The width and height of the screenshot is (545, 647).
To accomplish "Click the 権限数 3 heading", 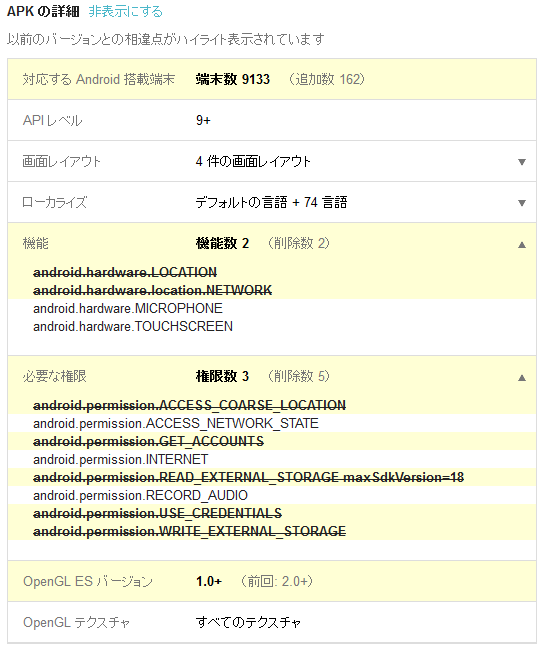I will coord(222,376).
